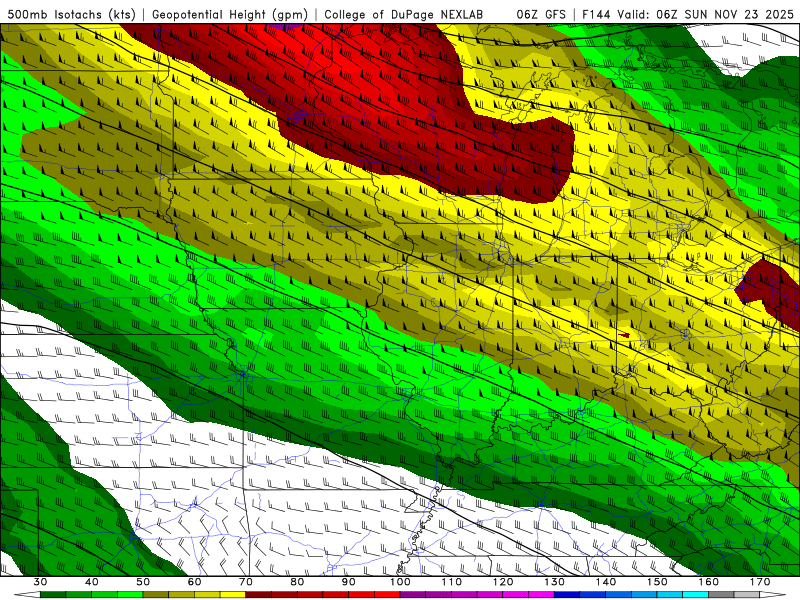The width and height of the screenshot is (800, 600).
Task: Click the "F144 Valid: 06Z SUN NOV 23 2025" text
Action: click(688, 14)
